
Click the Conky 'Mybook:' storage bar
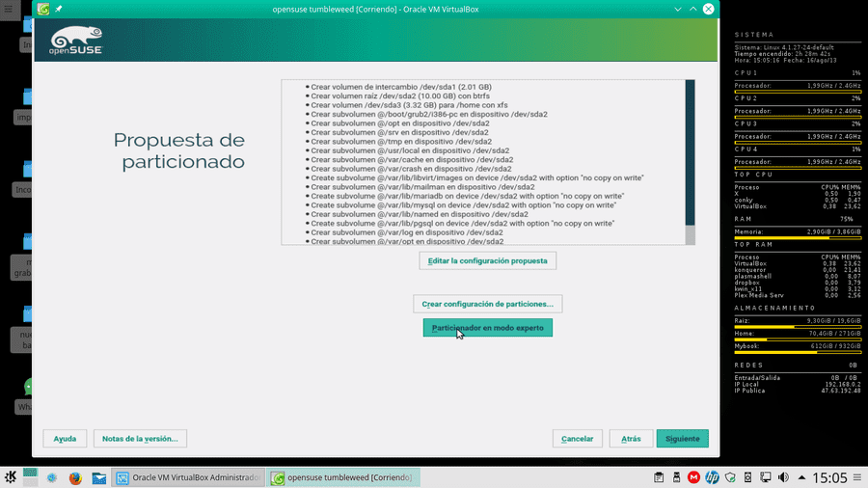tap(798, 352)
